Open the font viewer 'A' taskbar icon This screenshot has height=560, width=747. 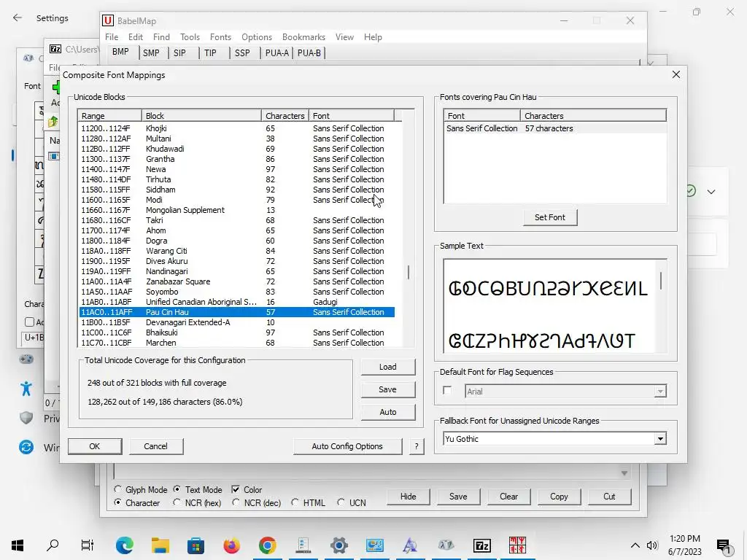pyautogui.click(x=410, y=545)
